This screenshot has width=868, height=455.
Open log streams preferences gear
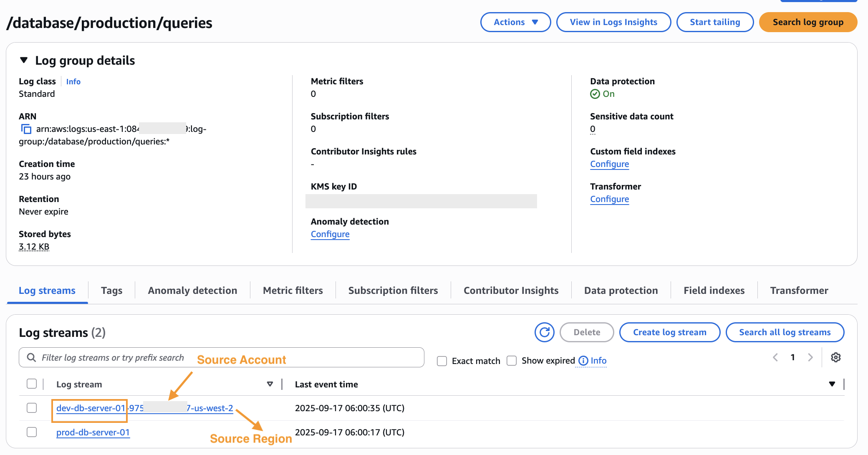point(836,357)
